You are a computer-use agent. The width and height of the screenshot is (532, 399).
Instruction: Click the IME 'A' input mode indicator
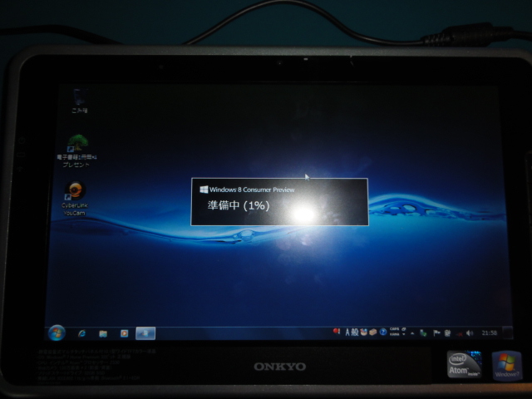[347, 332]
